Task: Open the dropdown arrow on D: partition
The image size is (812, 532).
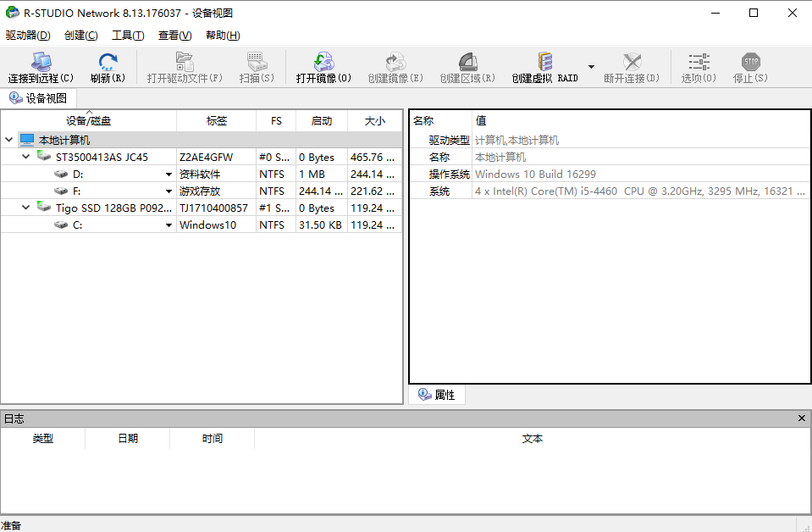Action: pos(168,174)
